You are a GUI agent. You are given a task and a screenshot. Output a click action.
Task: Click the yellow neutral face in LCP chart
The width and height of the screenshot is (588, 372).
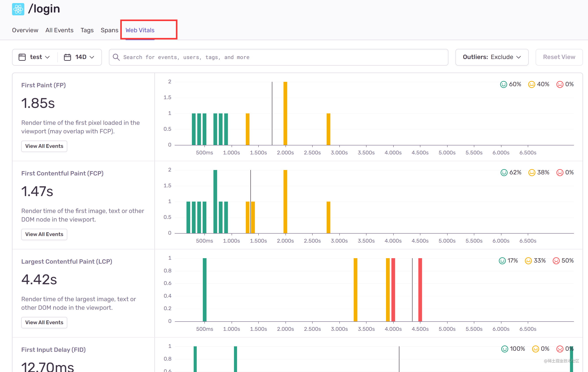[x=528, y=261]
